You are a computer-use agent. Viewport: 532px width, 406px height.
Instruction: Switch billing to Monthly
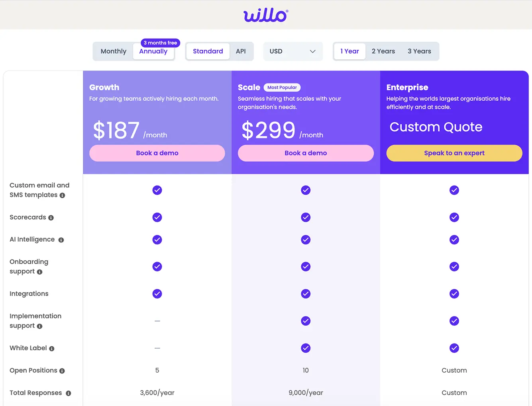113,51
